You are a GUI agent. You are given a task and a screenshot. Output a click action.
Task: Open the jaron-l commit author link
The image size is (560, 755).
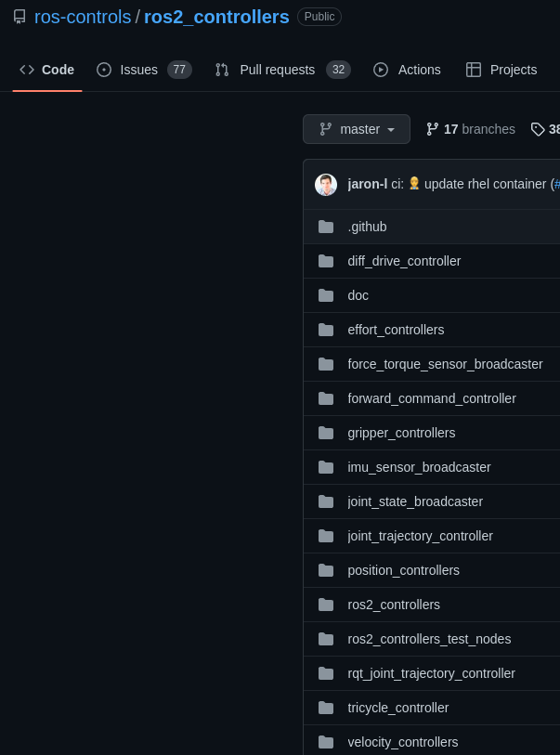tap(368, 185)
